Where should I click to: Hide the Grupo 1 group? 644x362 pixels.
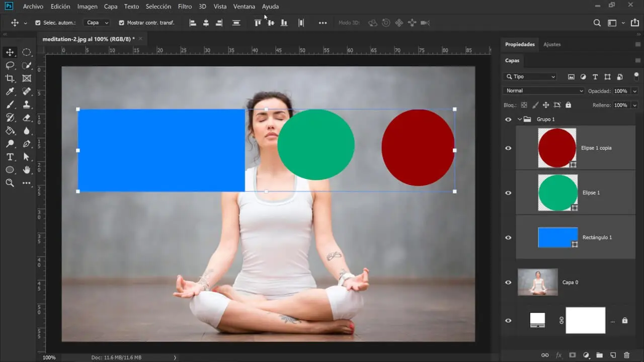[x=508, y=119]
